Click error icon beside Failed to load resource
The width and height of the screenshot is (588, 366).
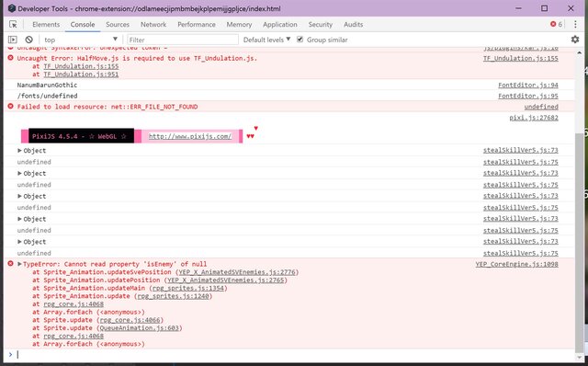(x=10, y=107)
